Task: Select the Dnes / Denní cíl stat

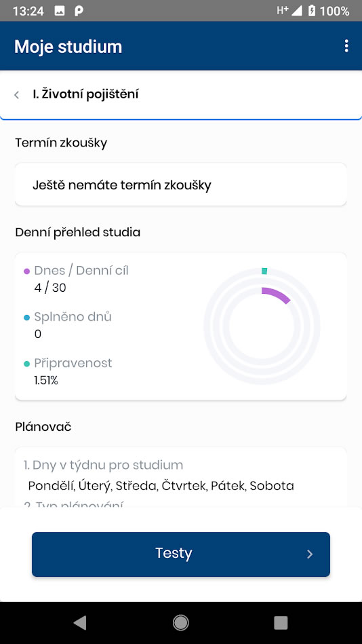Action: (77, 278)
